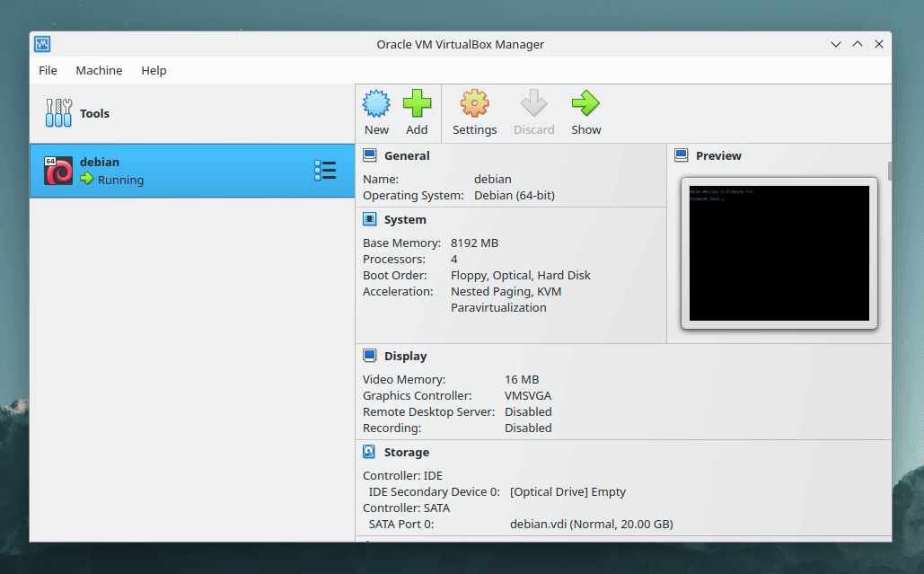Image resolution: width=924 pixels, height=574 pixels.
Task: Click VirtualBox app icon in title bar
Action: point(42,44)
